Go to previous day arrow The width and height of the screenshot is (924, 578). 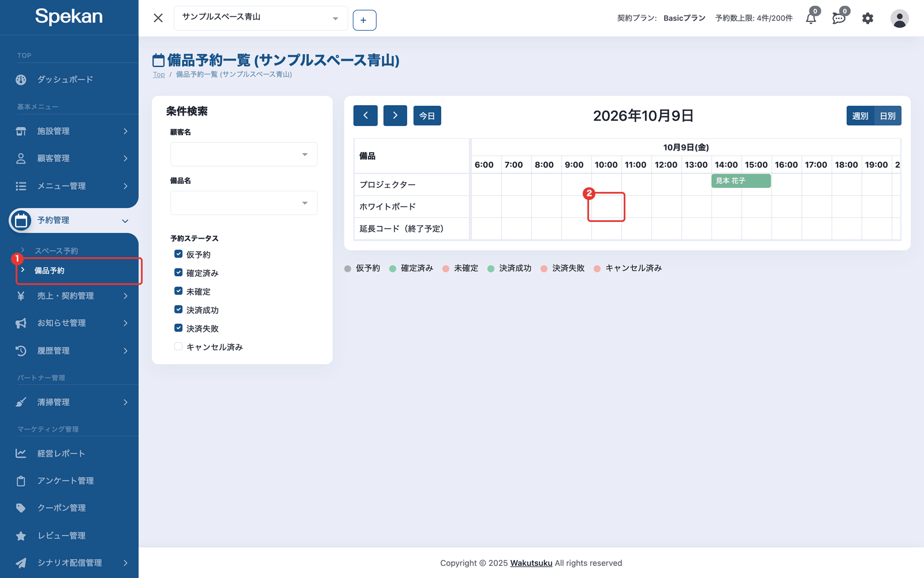(366, 116)
